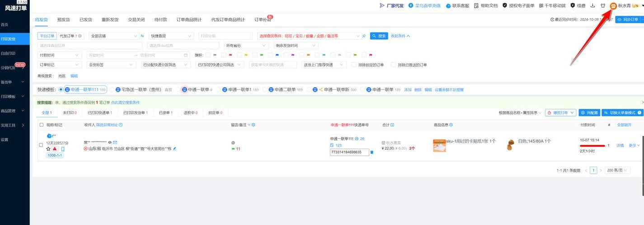Screen dimensions: 644x225
Task: Click help icon on 切换大单量模式 button
Action: [639, 112]
